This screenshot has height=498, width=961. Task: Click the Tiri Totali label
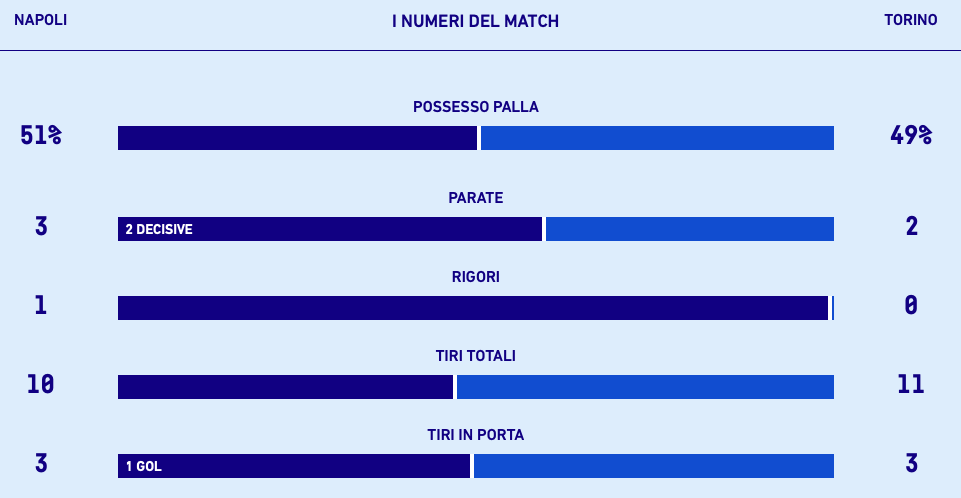(x=476, y=356)
